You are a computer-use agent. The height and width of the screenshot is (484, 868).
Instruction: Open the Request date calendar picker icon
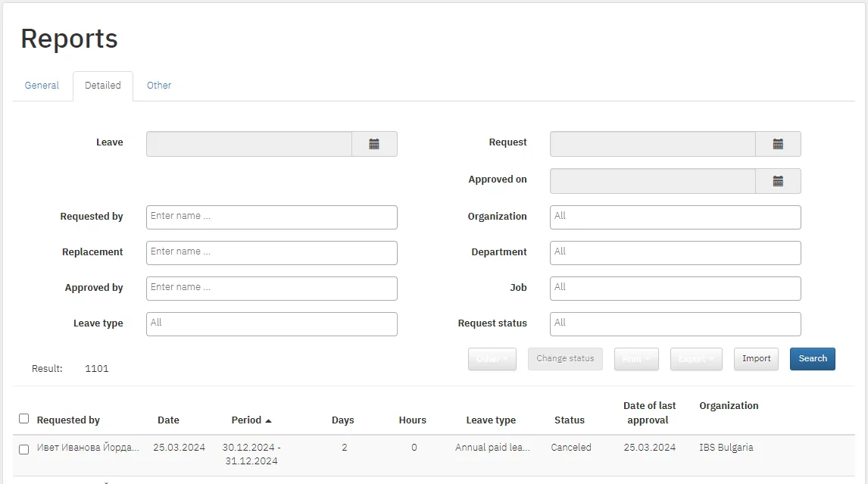click(778, 144)
